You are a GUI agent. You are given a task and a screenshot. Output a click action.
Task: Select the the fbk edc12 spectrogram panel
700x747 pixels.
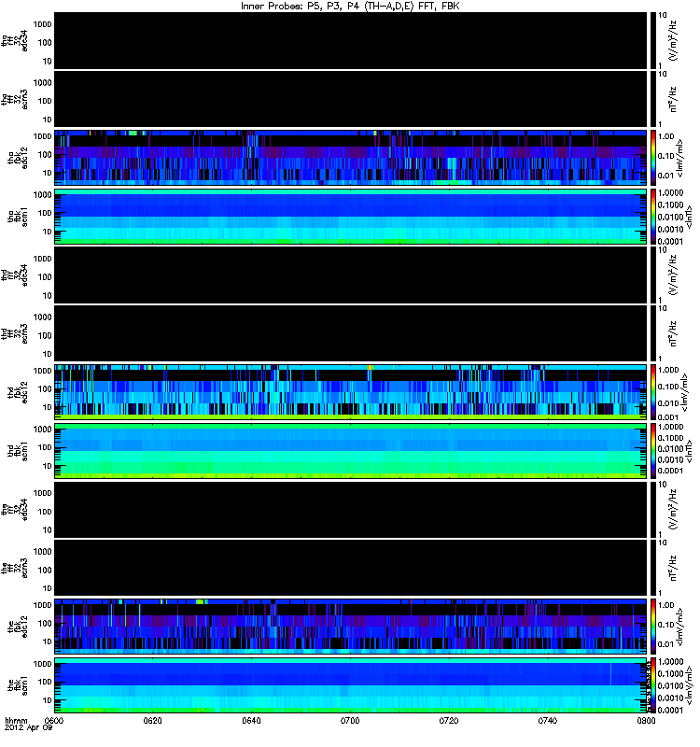[x=351, y=627]
